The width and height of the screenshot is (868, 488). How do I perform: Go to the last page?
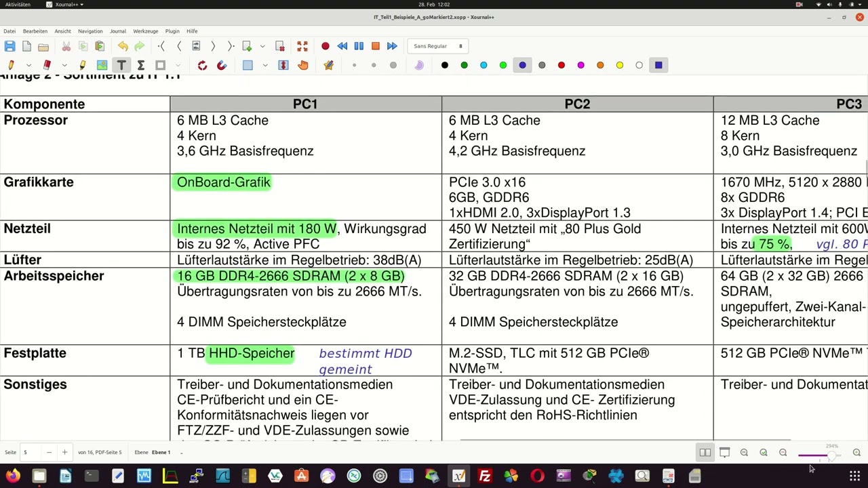(230, 46)
